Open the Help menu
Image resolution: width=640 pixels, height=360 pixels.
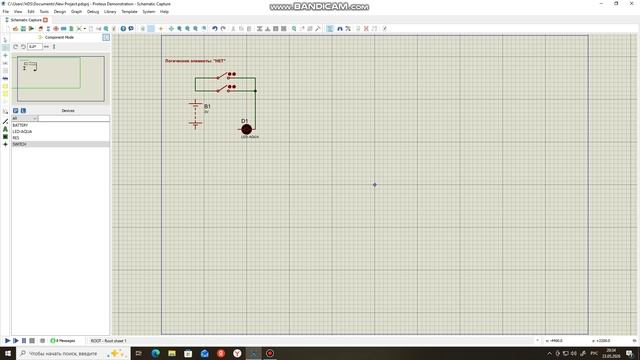click(x=164, y=11)
